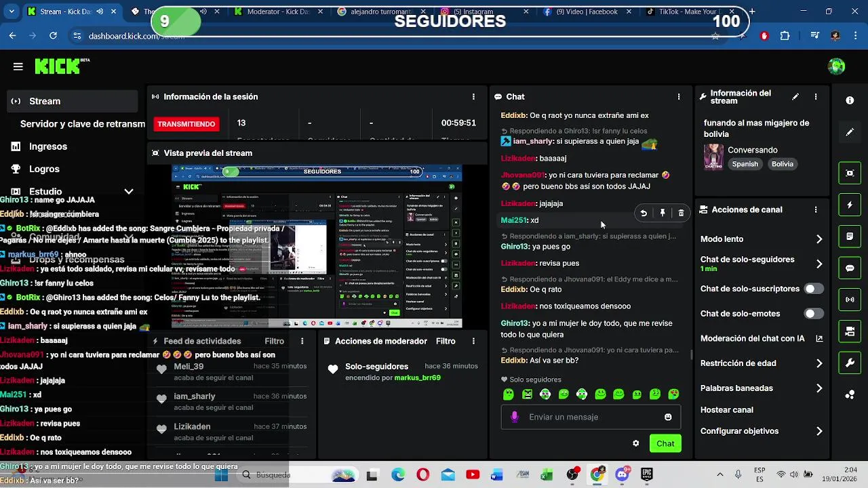
Task: Click Hostear canal action
Action: click(726, 410)
